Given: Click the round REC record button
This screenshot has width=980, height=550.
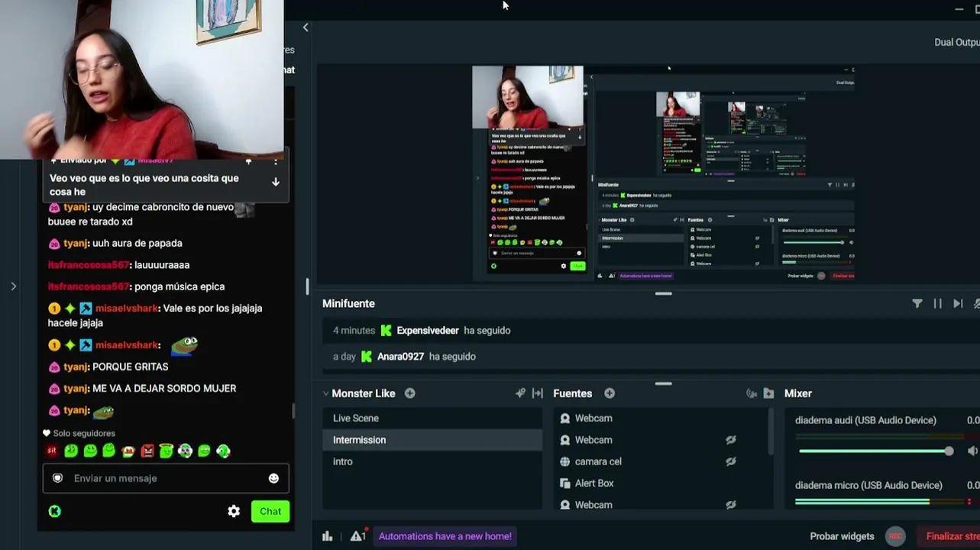Looking at the screenshot, I should pyautogui.click(x=896, y=536).
